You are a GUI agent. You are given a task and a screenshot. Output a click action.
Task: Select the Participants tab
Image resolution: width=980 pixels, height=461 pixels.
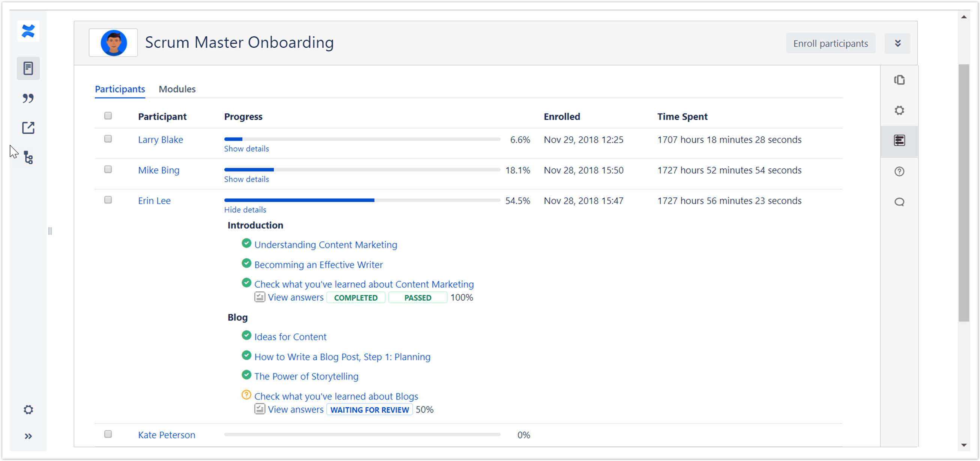click(x=120, y=89)
